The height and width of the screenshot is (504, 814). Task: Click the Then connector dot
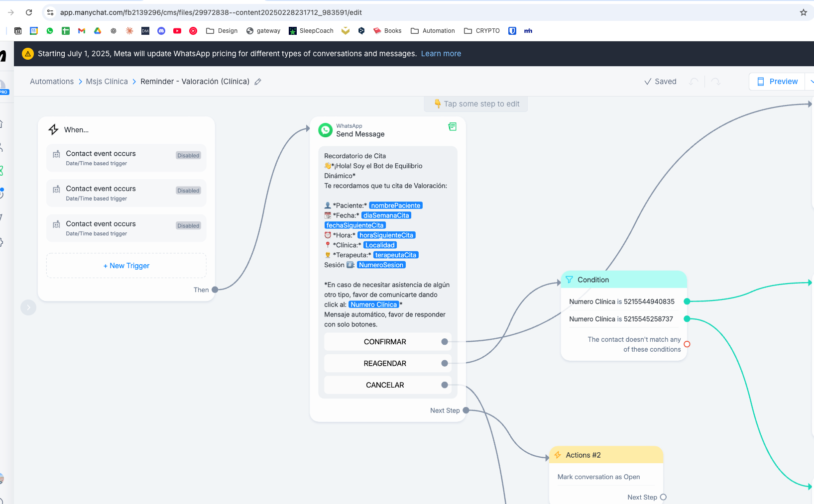pos(215,290)
